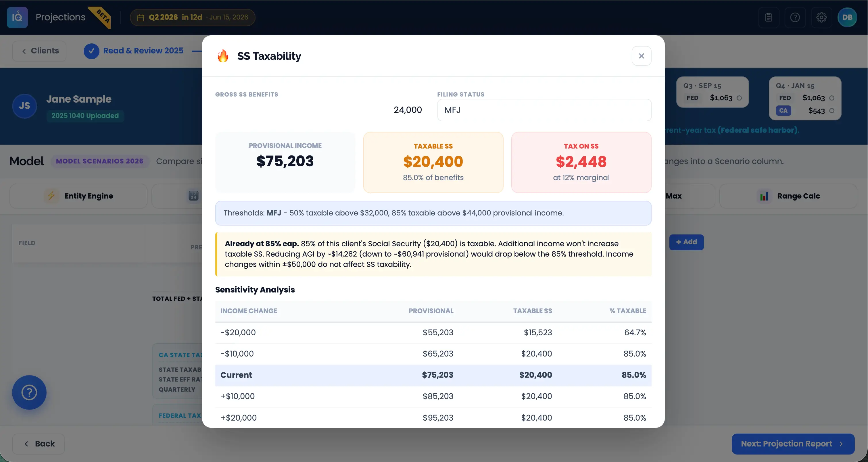Viewport: 868px width, 462px height.
Task: Select the Tax on SS $2,448 card
Action: coord(581,162)
